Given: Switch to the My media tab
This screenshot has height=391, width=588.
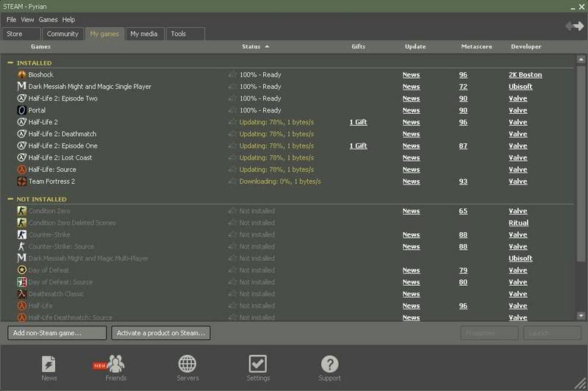Looking at the screenshot, I should pos(144,34).
